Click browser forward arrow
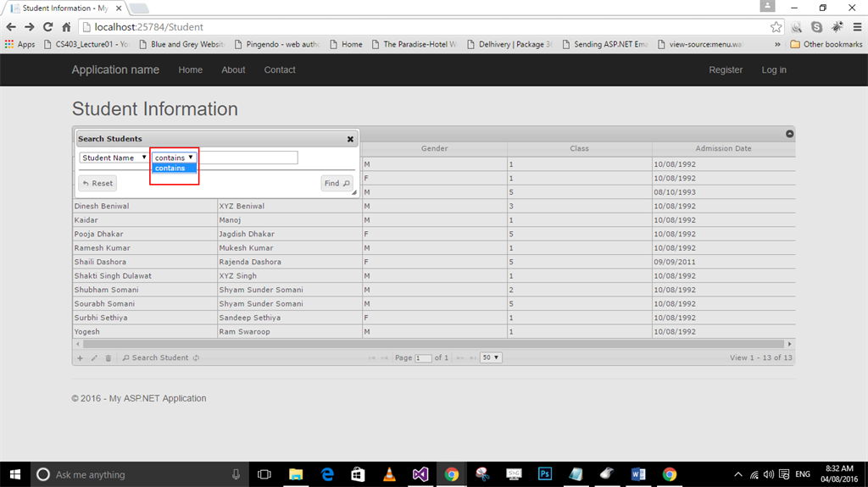Image resolution: width=868 pixels, height=487 pixels. [x=30, y=26]
